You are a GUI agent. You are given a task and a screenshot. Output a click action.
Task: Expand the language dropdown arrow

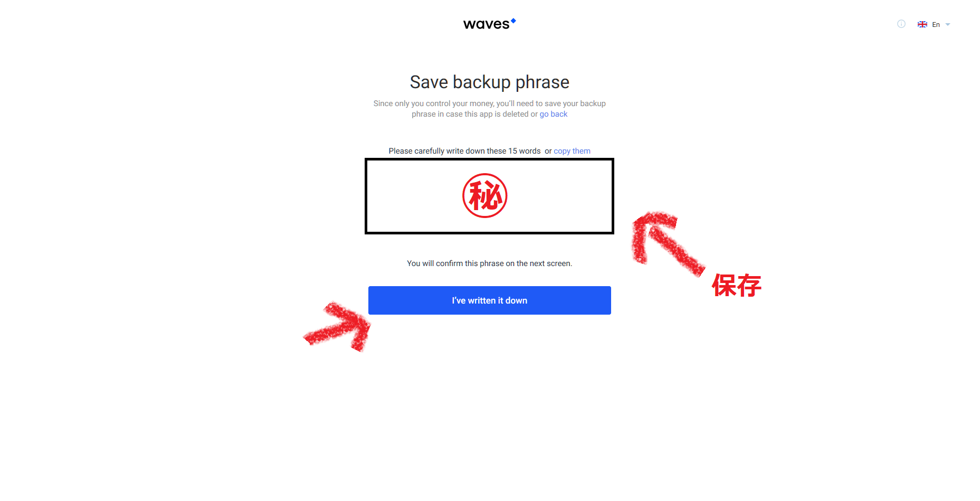click(948, 24)
